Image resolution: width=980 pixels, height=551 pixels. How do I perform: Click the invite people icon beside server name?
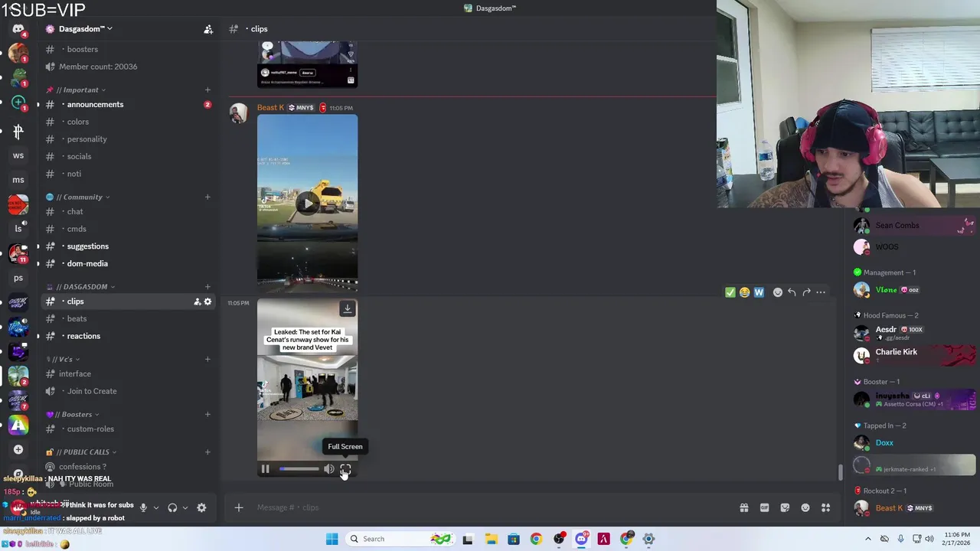click(208, 29)
